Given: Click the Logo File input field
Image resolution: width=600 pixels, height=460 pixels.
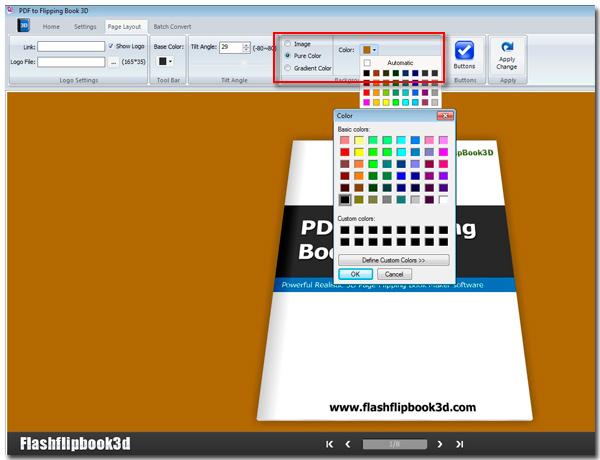Looking at the screenshot, I should pyautogui.click(x=71, y=62).
